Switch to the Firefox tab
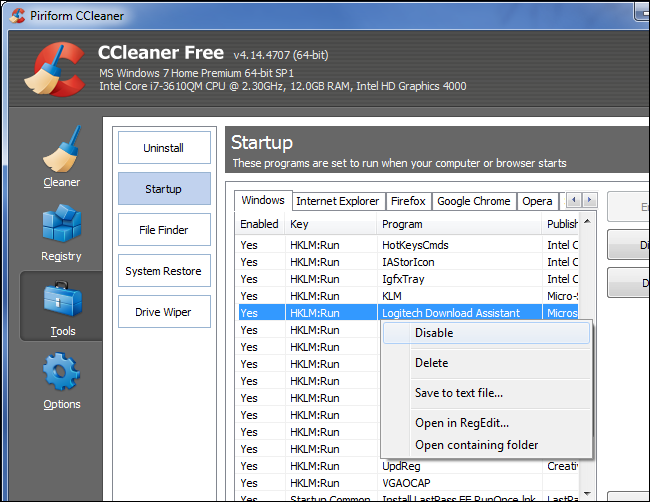Image resolution: width=650 pixels, height=502 pixels. tap(408, 201)
